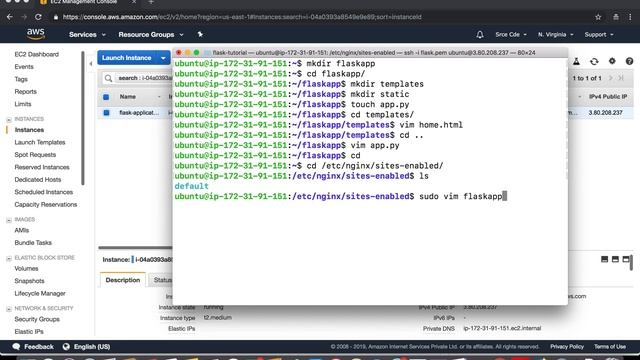Open the Services dropdown
The height and width of the screenshot is (360, 640).
point(87,35)
